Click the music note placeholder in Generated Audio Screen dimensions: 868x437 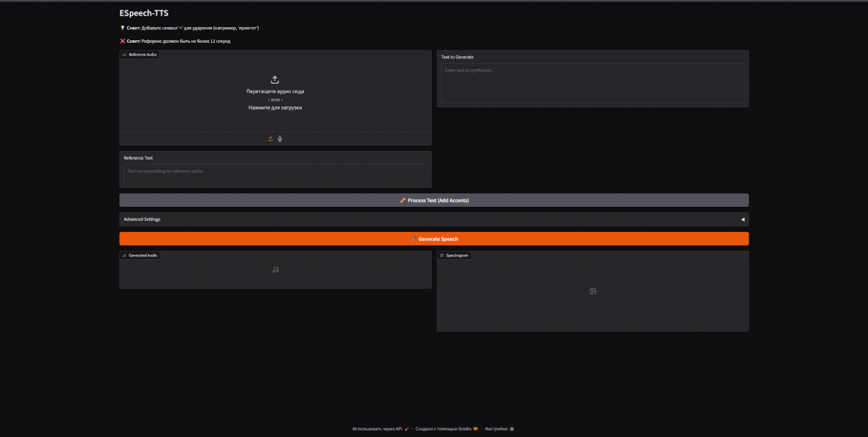pos(275,270)
